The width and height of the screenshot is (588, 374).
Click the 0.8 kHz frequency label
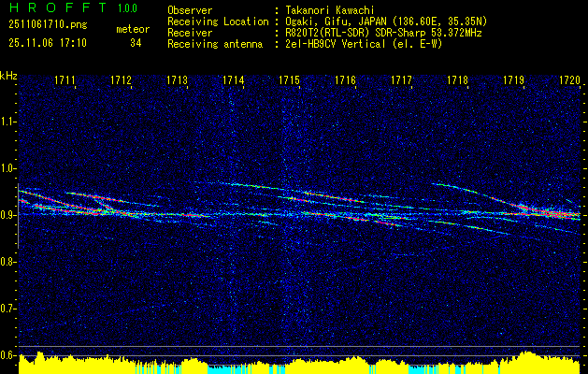tap(7, 262)
